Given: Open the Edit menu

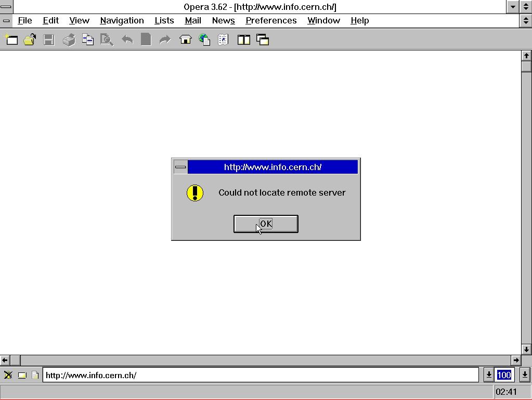Looking at the screenshot, I should point(51,21).
